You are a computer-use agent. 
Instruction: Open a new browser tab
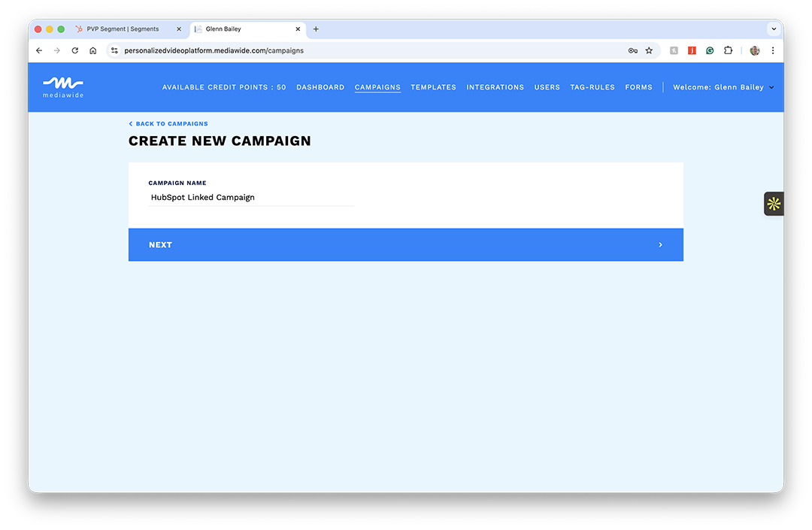coord(316,29)
